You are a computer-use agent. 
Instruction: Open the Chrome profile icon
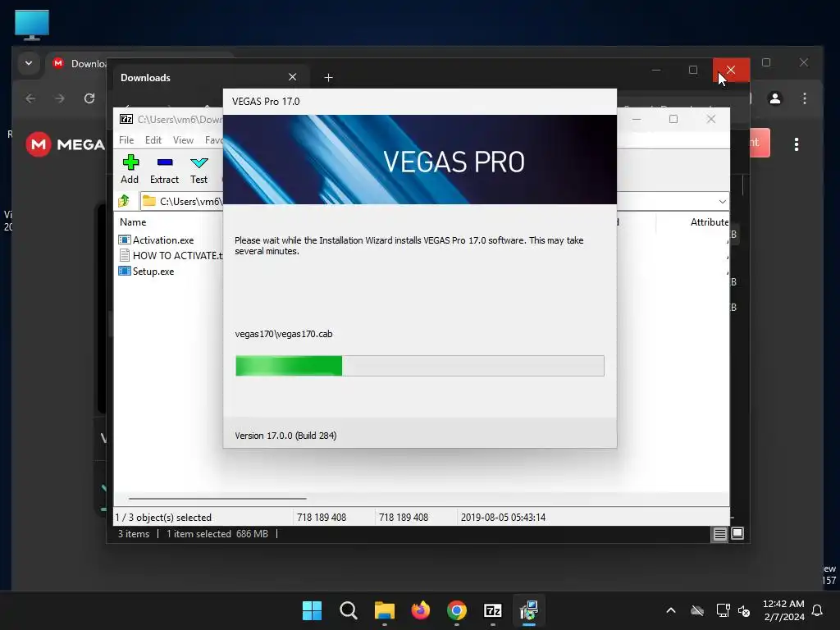click(x=775, y=98)
